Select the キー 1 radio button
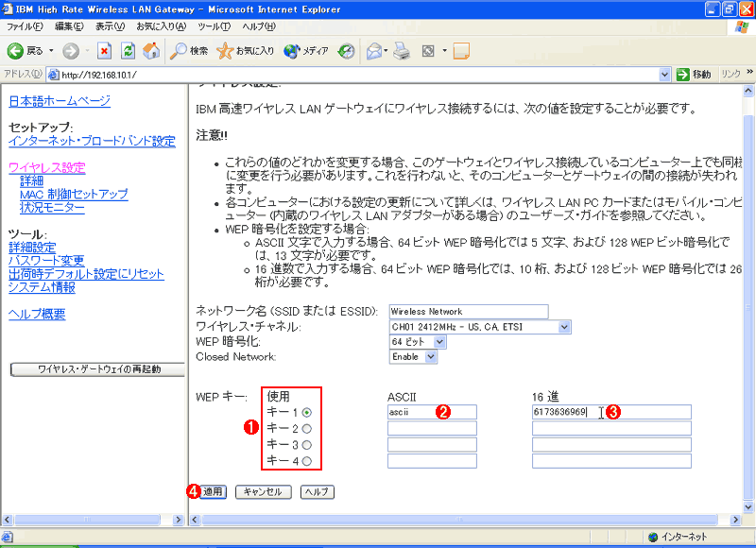 pos(306,413)
